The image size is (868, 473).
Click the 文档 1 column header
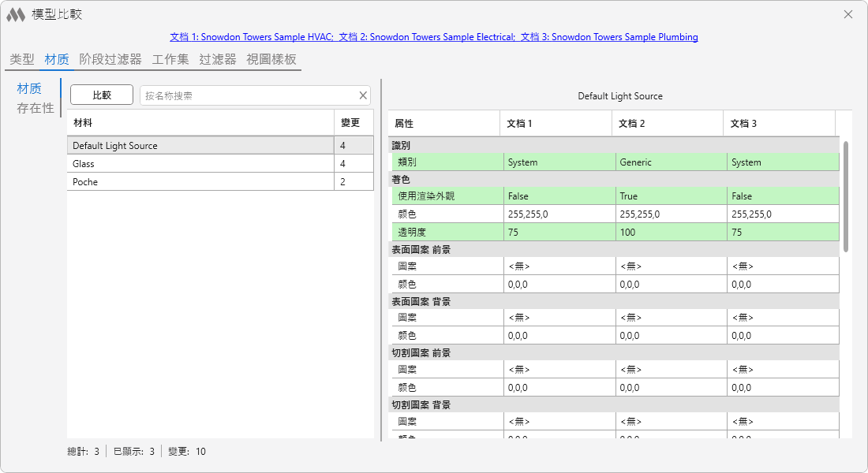coord(556,123)
